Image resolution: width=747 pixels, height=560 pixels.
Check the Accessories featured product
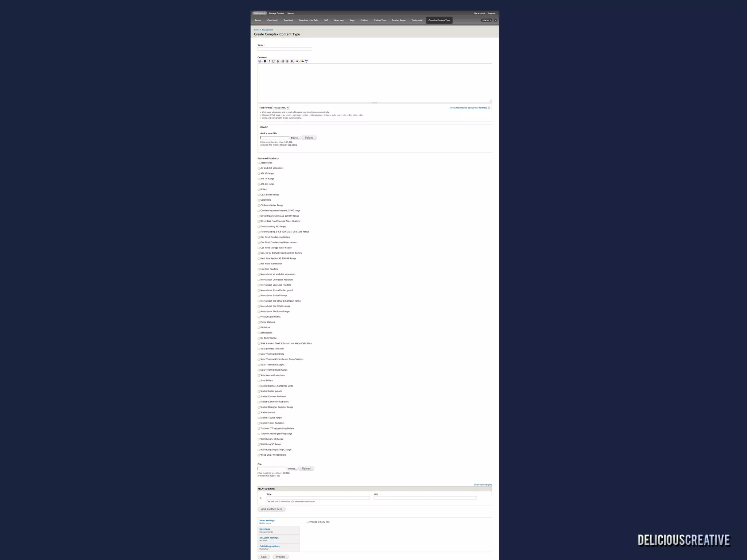[259, 163]
